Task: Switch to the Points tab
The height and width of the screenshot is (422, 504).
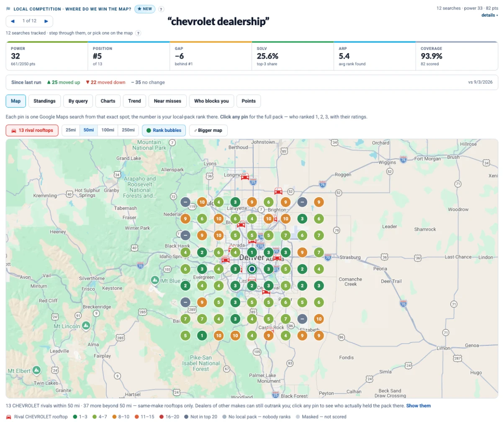Action: (249, 101)
